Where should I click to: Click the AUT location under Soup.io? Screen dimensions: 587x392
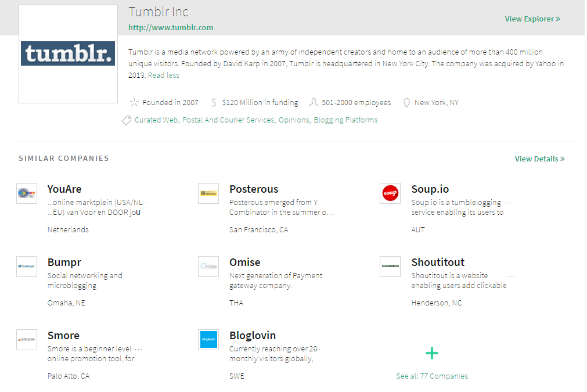418,229
